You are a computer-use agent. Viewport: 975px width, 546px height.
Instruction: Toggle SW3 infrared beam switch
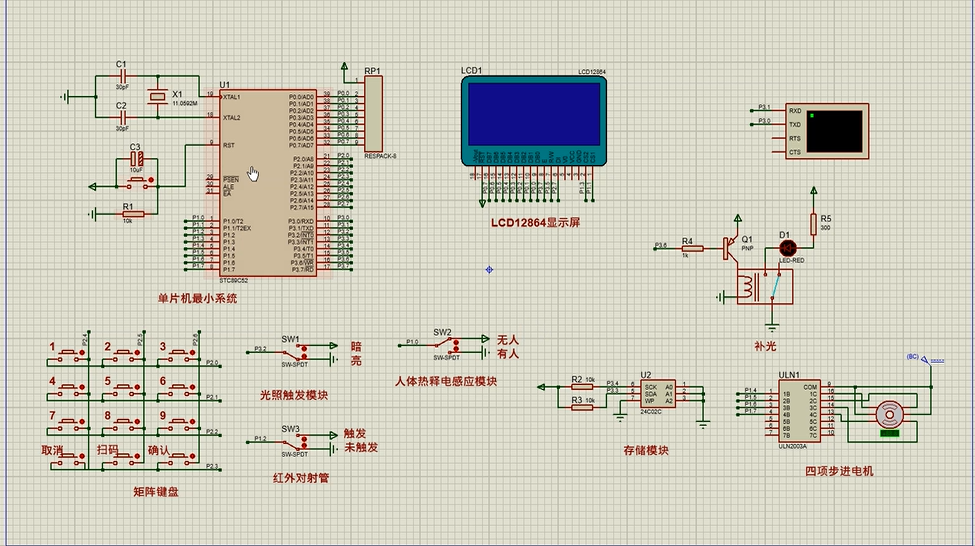pos(297,441)
